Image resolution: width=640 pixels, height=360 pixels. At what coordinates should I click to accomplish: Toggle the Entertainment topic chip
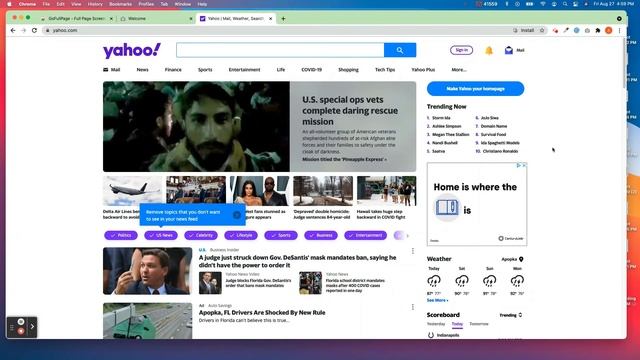[x=365, y=236]
